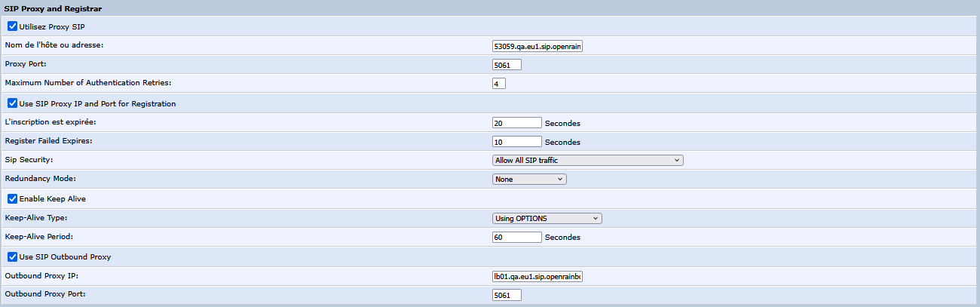Click the L'inscription est expirée seconds field

pyautogui.click(x=517, y=123)
